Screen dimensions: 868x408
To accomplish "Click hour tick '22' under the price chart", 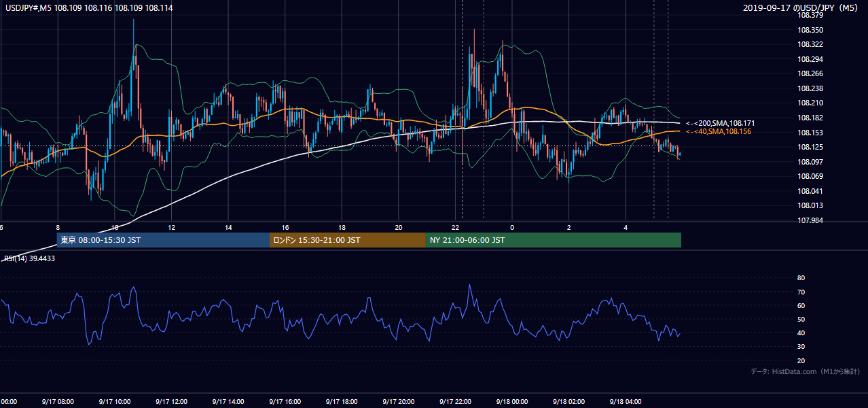I will (456, 228).
